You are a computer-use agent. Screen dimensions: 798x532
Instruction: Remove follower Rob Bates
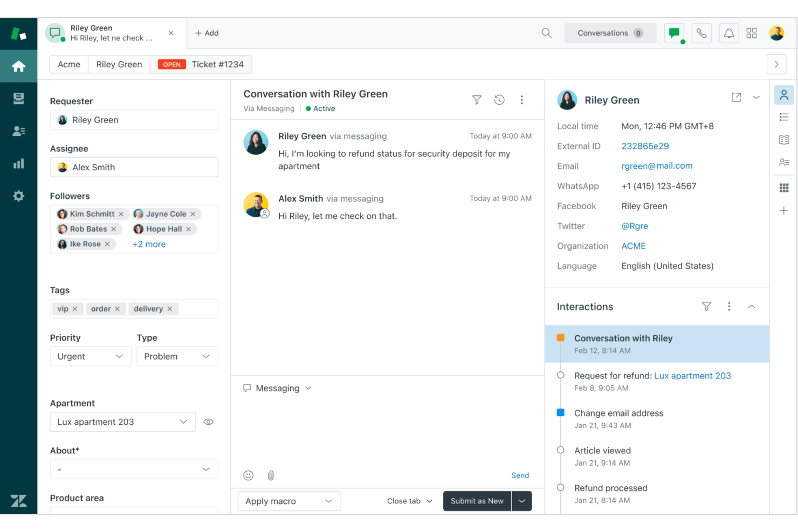pyautogui.click(x=114, y=229)
